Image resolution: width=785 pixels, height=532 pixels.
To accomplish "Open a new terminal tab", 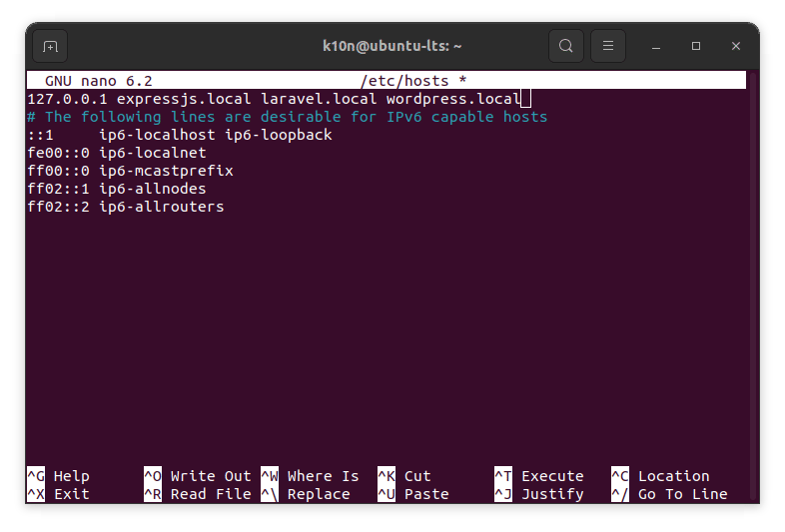I will click(50, 46).
